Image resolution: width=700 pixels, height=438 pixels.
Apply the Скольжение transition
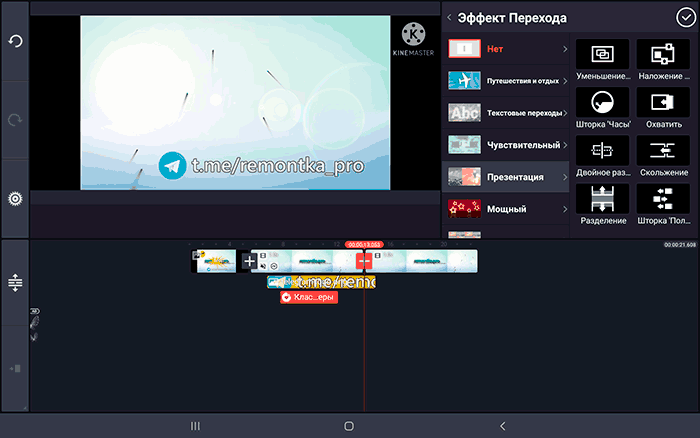pyautogui.click(x=663, y=156)
